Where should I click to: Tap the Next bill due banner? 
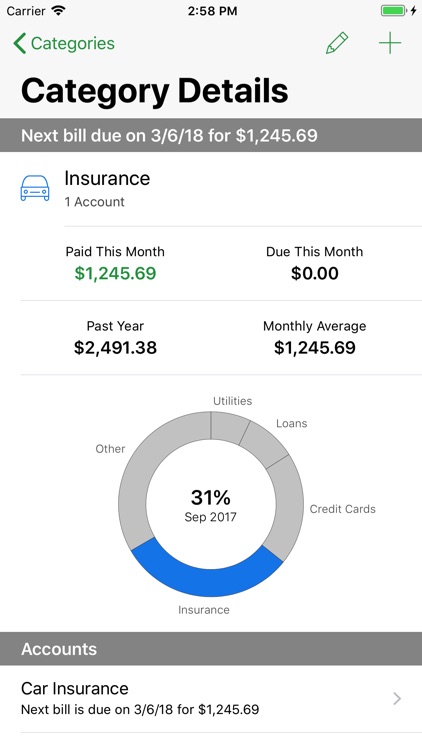click(211, 135)
